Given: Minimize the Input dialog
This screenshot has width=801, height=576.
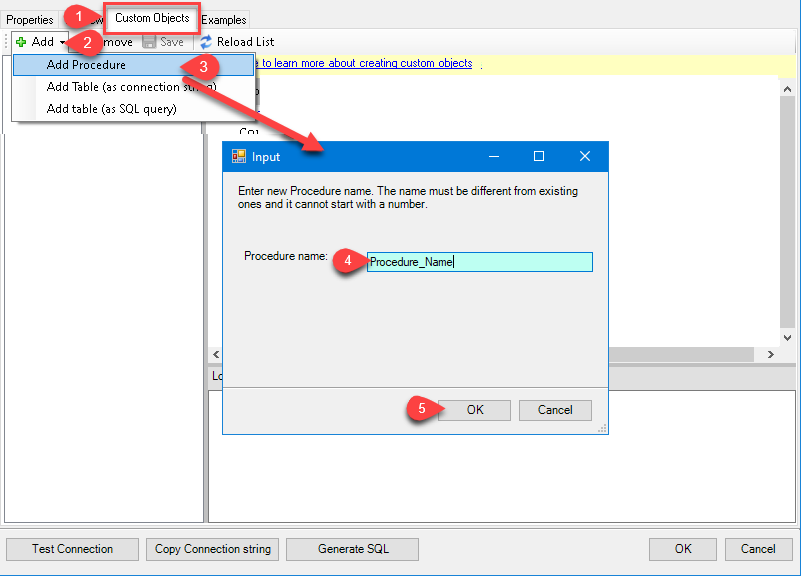Looking at the screenshot, I should coord(494,156).
